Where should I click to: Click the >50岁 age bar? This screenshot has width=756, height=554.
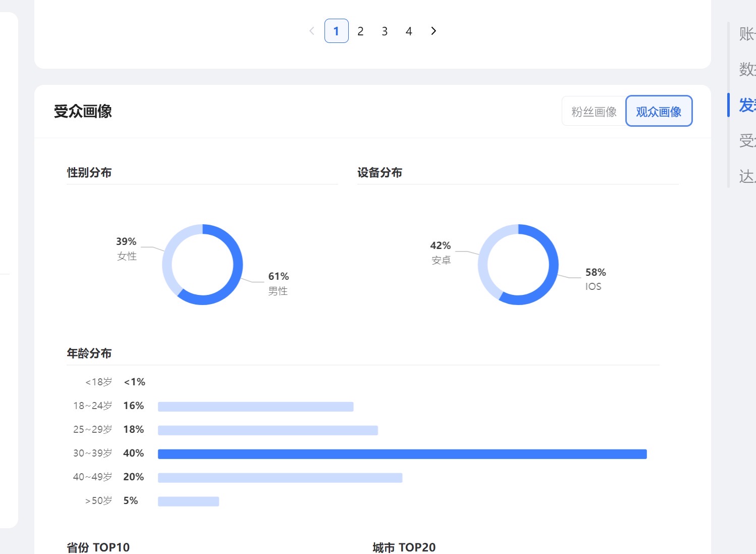188,501
